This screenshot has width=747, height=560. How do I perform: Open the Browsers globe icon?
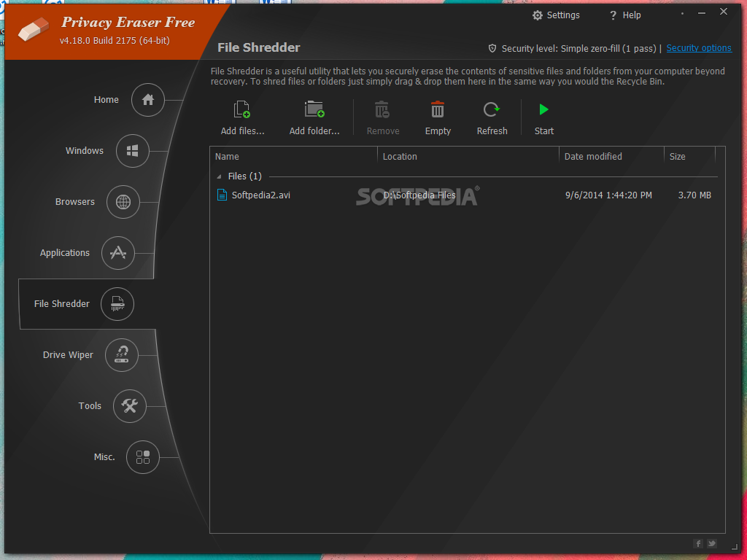tap(123, 202)
